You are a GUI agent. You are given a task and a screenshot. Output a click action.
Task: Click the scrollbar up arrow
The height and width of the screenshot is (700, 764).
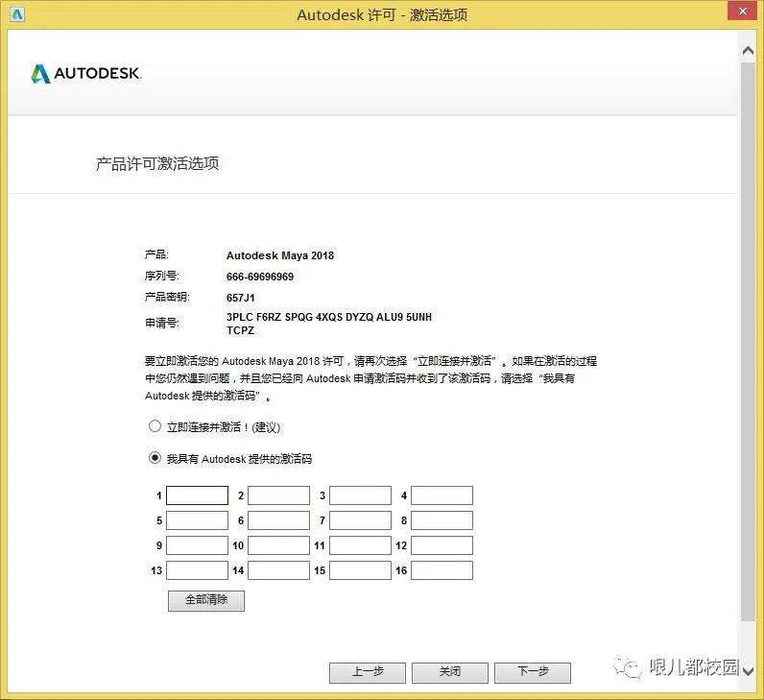(748, 50)
